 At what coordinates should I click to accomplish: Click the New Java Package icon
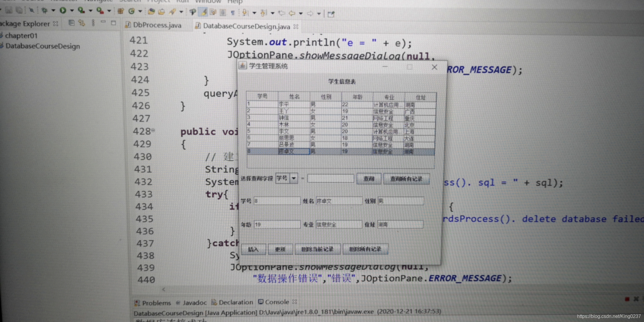tap(121, 11)
